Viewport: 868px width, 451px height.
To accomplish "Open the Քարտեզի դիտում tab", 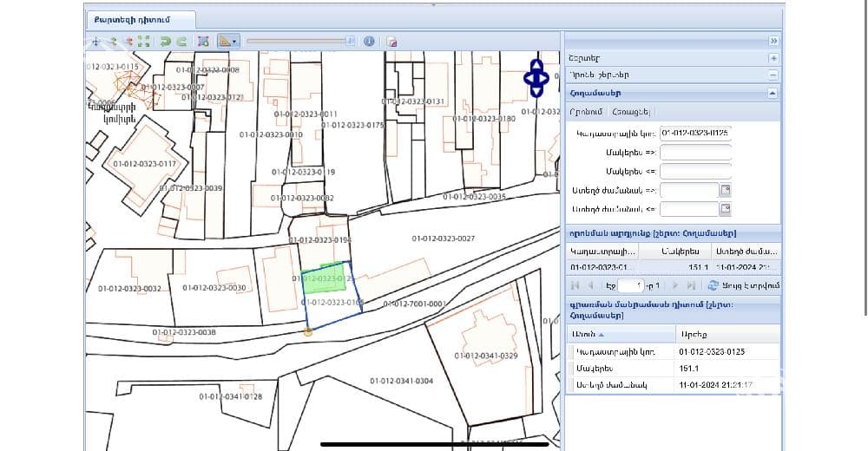I will pyautogui.click(x=141, y=19).
